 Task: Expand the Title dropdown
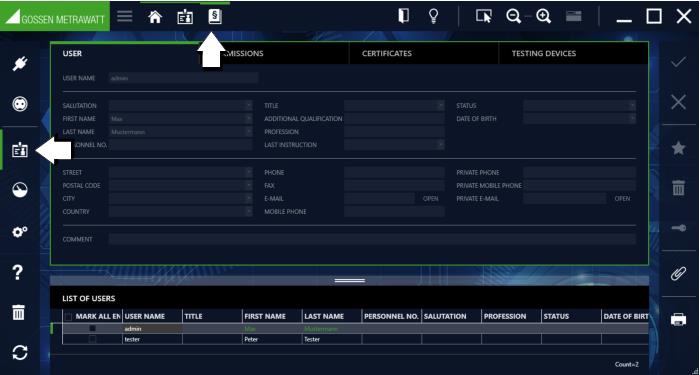coord(441,106)
